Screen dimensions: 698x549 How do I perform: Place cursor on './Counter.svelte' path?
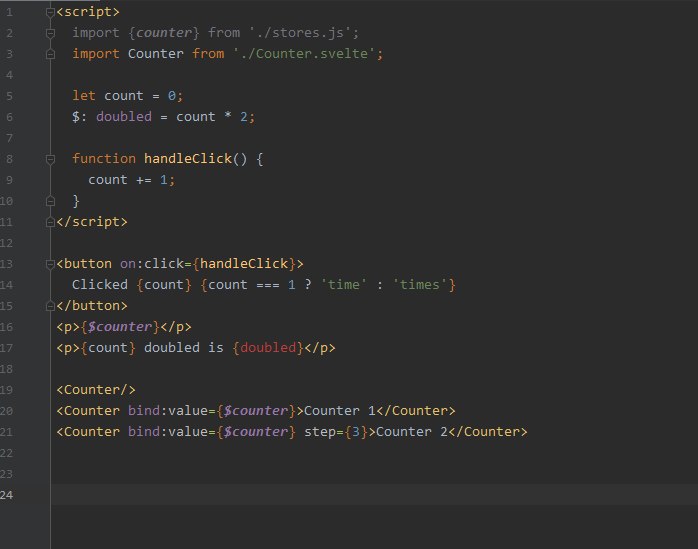coord(304,53)
